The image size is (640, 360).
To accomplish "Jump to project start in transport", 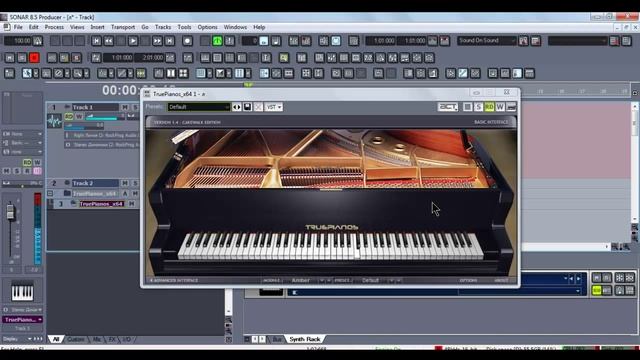I will (96, 40).
